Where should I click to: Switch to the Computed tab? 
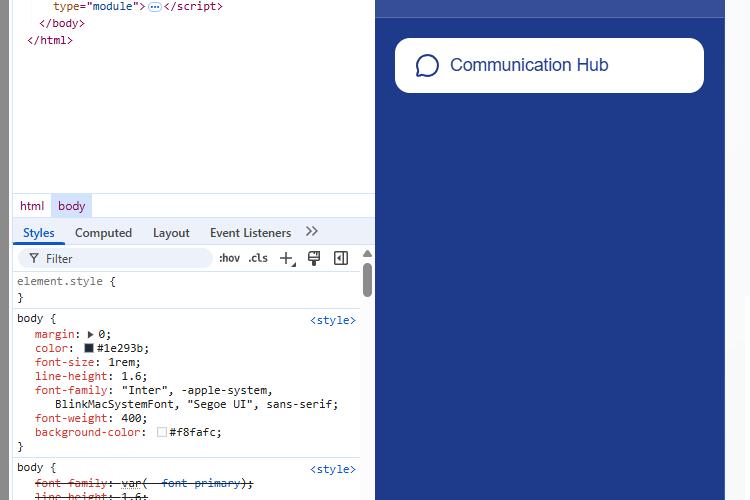[103, 233]
